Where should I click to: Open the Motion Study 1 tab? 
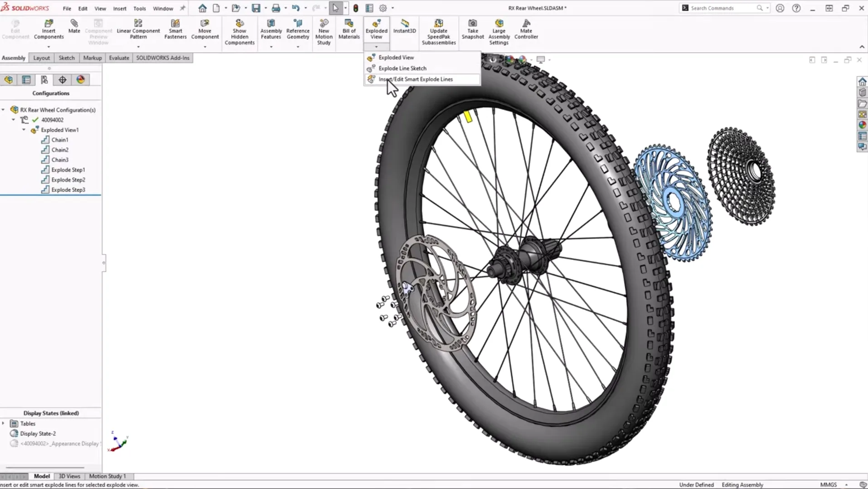[x=107, y=476]
